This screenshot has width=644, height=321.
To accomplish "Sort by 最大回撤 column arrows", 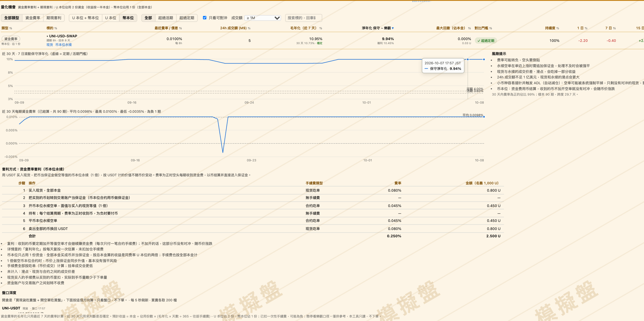I will 469,28.
